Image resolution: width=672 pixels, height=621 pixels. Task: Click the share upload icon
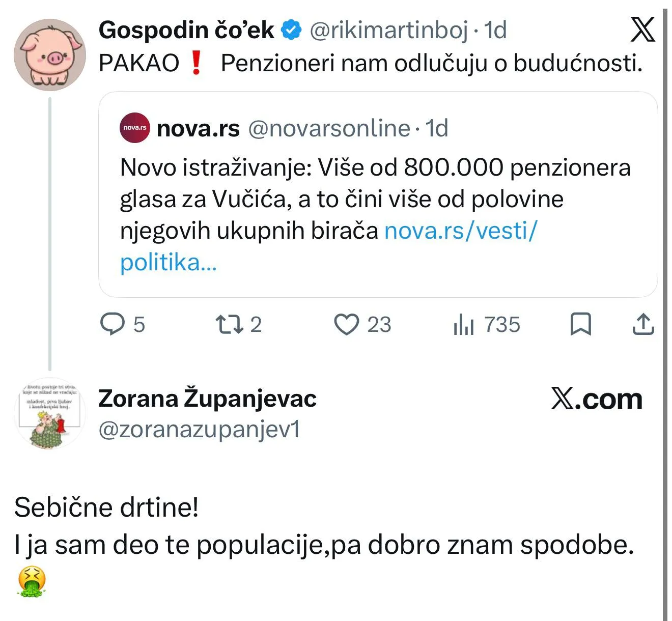[x=643, y=324]
